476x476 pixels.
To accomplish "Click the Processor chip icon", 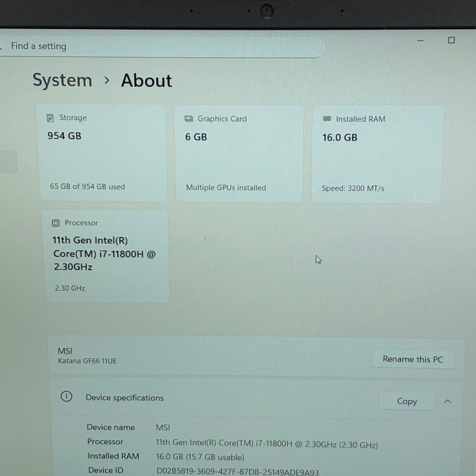I will point(56,223).
